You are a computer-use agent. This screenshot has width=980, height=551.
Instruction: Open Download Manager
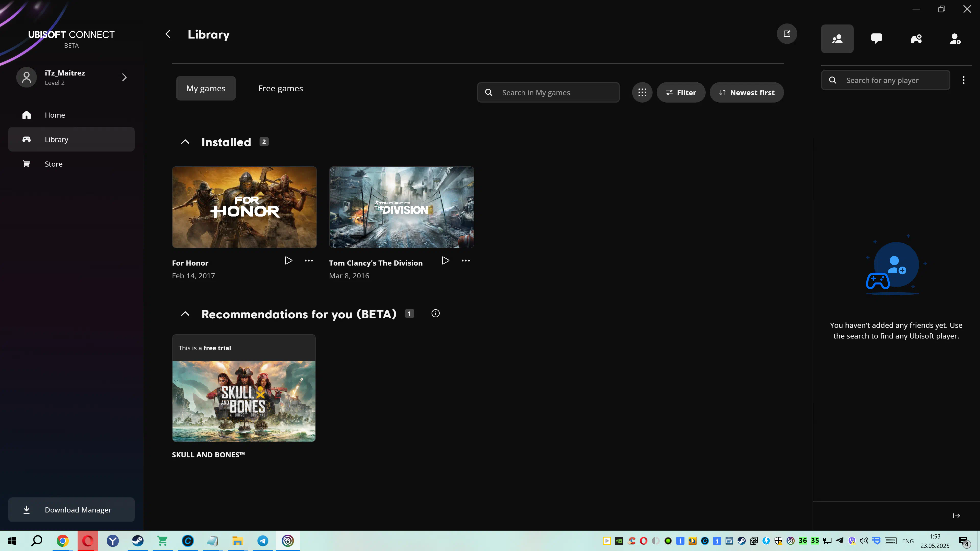pyautogui.click(x=71, y=510)
